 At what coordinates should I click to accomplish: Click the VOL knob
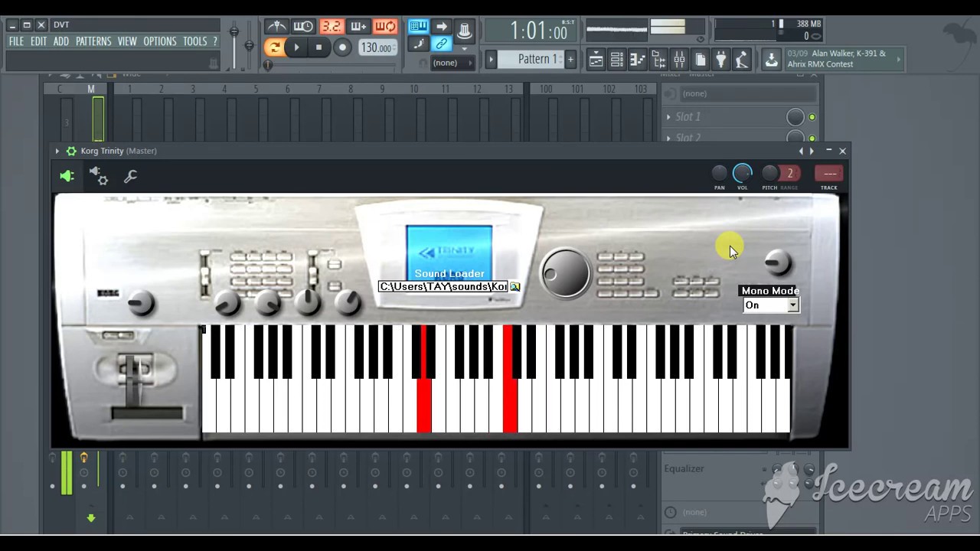tap(742, 174)
